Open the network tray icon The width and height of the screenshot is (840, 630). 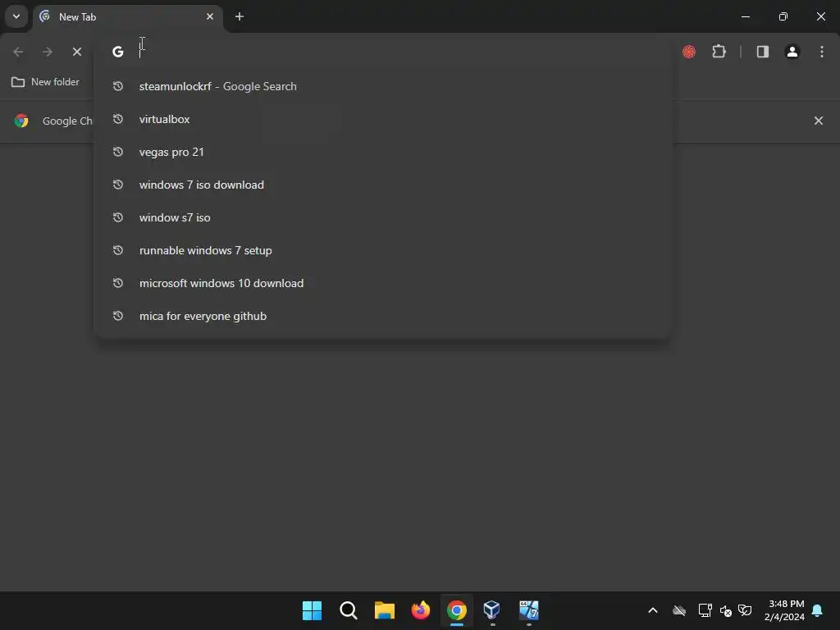pyautogui.click(x=705, y=610)
